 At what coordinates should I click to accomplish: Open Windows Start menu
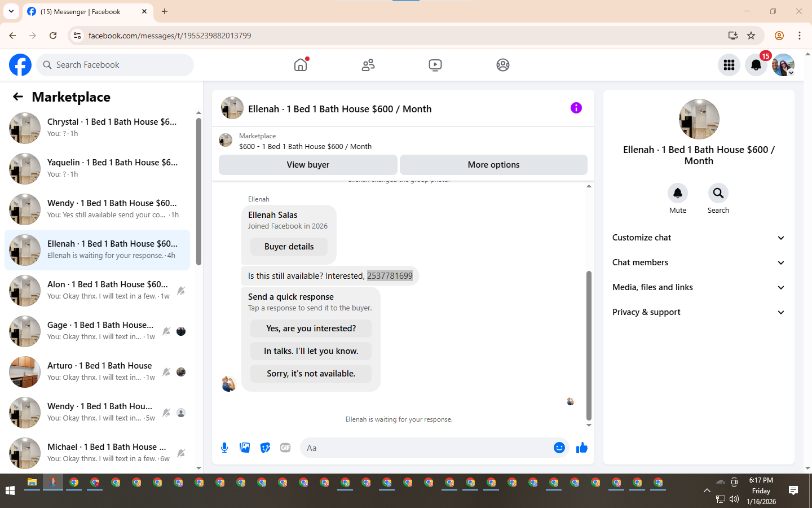coord(10,491)
